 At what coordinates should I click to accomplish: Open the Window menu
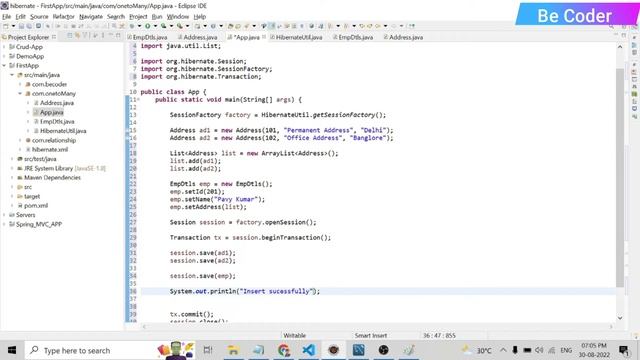[x=178, y=17]
